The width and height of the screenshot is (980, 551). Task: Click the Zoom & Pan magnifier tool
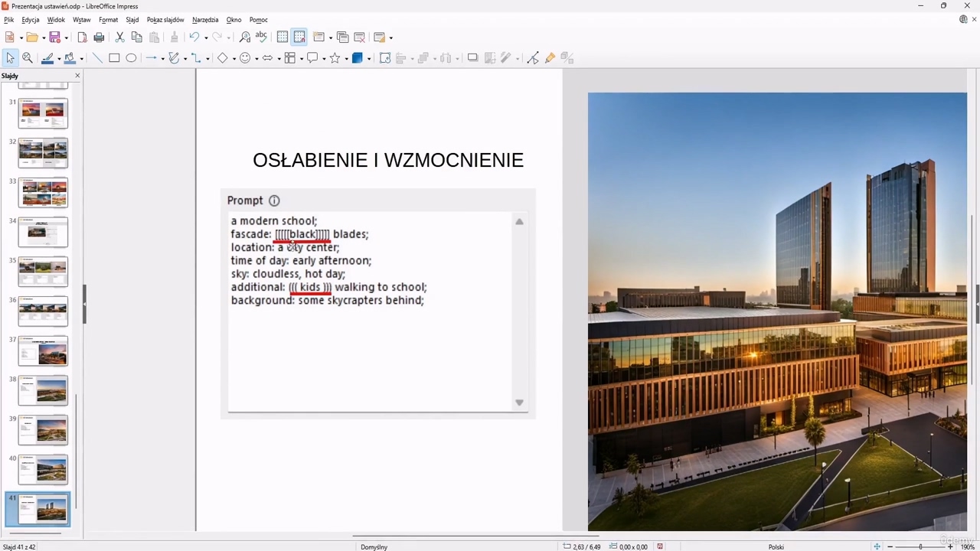tap(28, 58)
